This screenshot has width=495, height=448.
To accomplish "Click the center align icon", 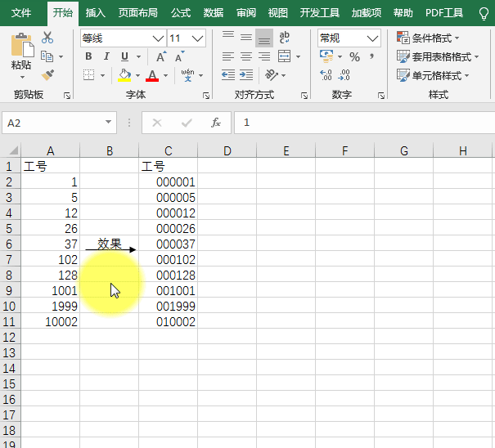I will point(246,57).
